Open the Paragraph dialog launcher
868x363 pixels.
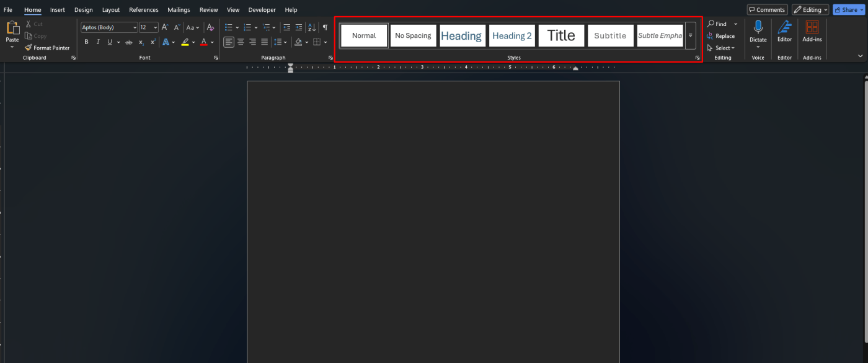pyautogui.click(x=330, y=58)
